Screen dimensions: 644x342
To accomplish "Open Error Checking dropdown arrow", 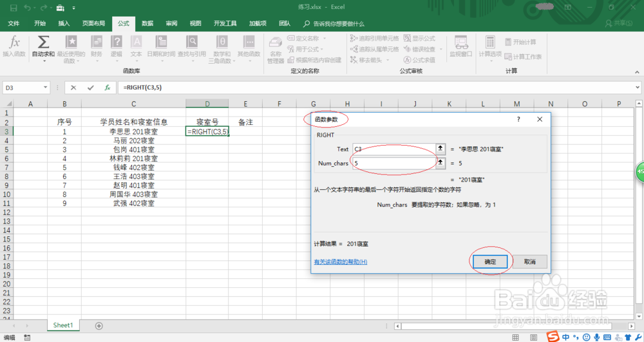I will 440,49.
